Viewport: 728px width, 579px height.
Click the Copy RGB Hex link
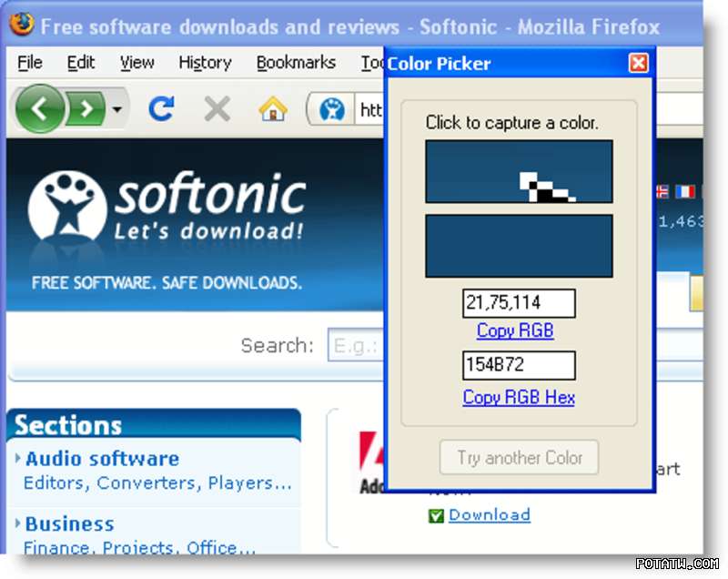(x=519, y=397)
